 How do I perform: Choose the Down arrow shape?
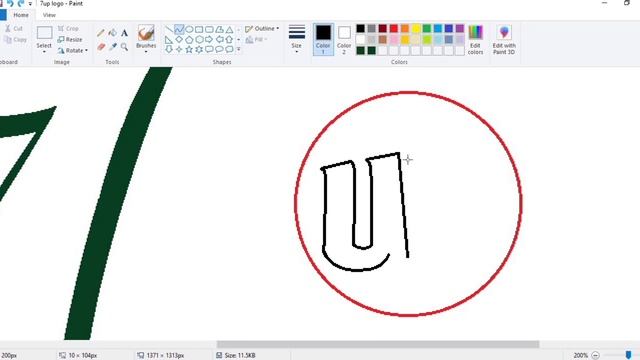169,49
